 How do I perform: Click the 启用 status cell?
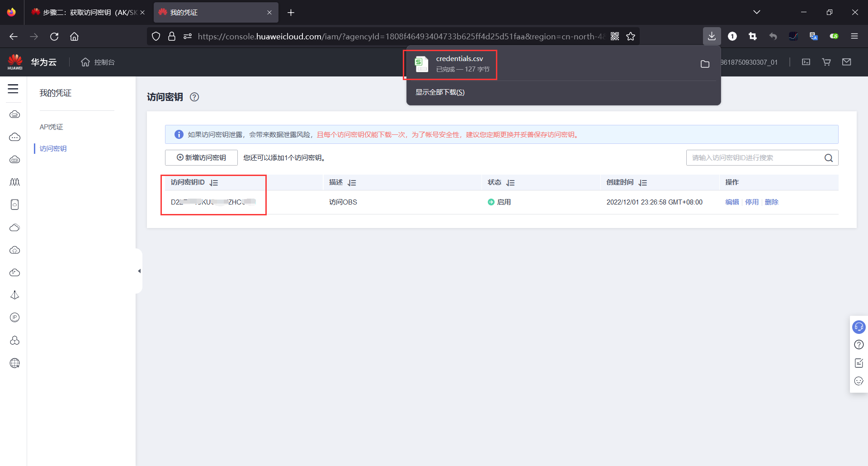(499, 202)
